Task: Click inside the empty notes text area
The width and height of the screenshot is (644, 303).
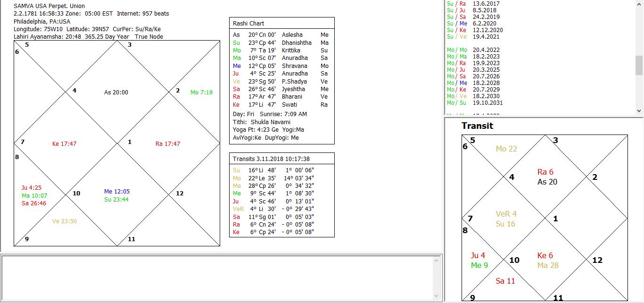Action: 217,278
